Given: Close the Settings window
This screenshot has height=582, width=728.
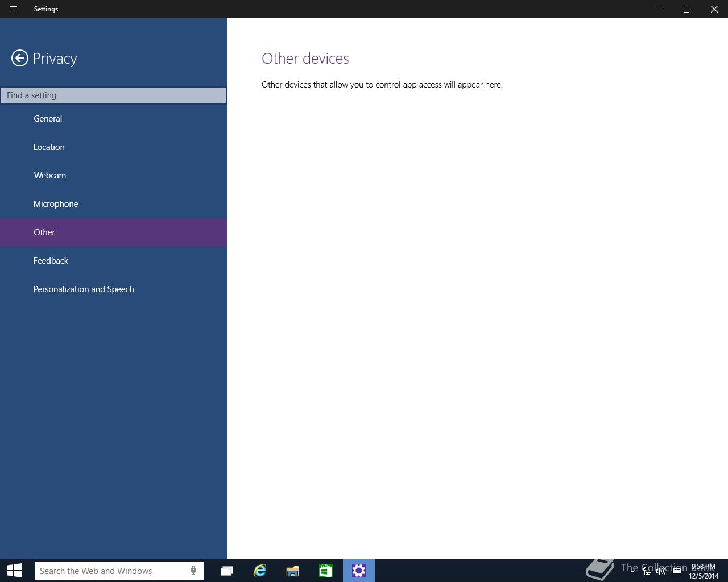Looking at the screenshot, I should [714, 9].
